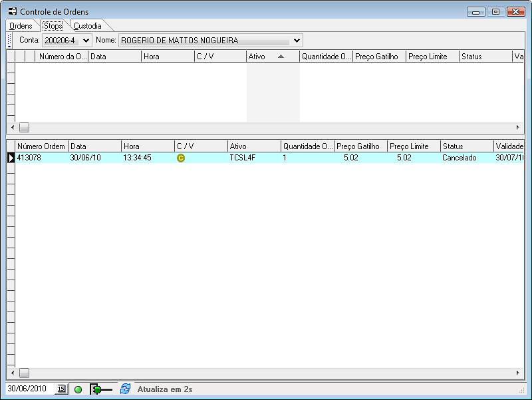Open the Nome client name dropdown
This screenshot has height=400, width=532.
coord(297,41)
